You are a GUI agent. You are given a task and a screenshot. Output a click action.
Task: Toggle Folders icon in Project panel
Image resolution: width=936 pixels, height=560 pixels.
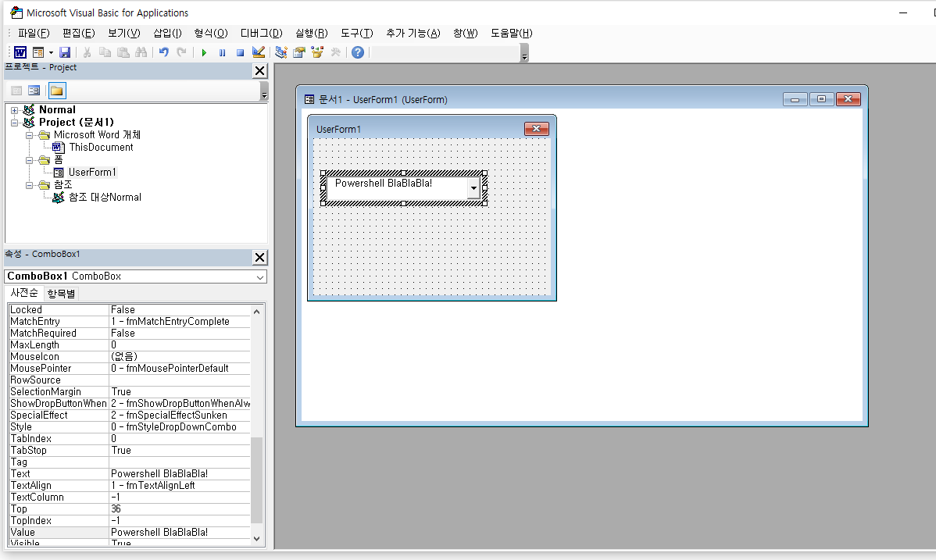[x=57, y=91]
